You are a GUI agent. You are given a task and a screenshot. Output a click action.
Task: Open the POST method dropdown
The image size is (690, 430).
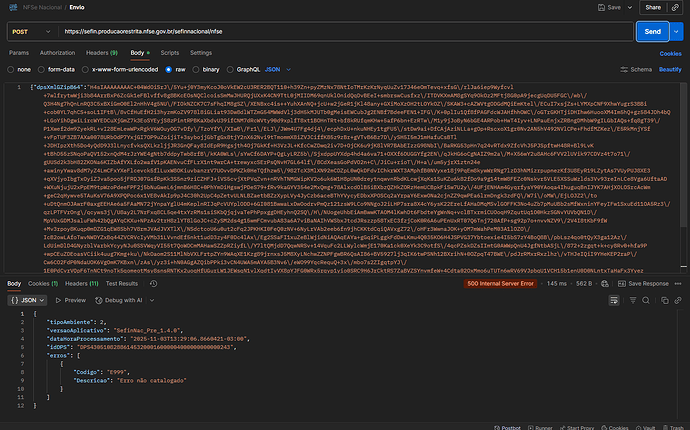(32, 31)
